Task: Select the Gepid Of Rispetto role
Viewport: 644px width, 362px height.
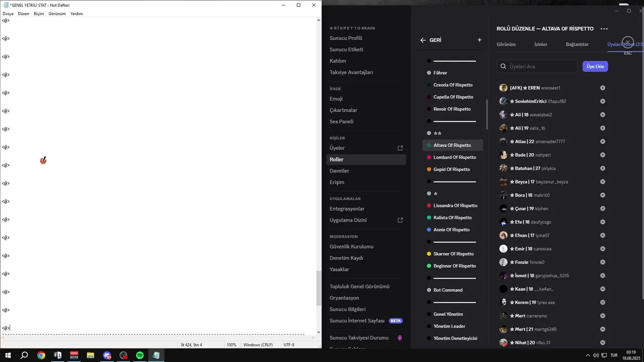Action: pyautogui.click(x=453, y=169)
